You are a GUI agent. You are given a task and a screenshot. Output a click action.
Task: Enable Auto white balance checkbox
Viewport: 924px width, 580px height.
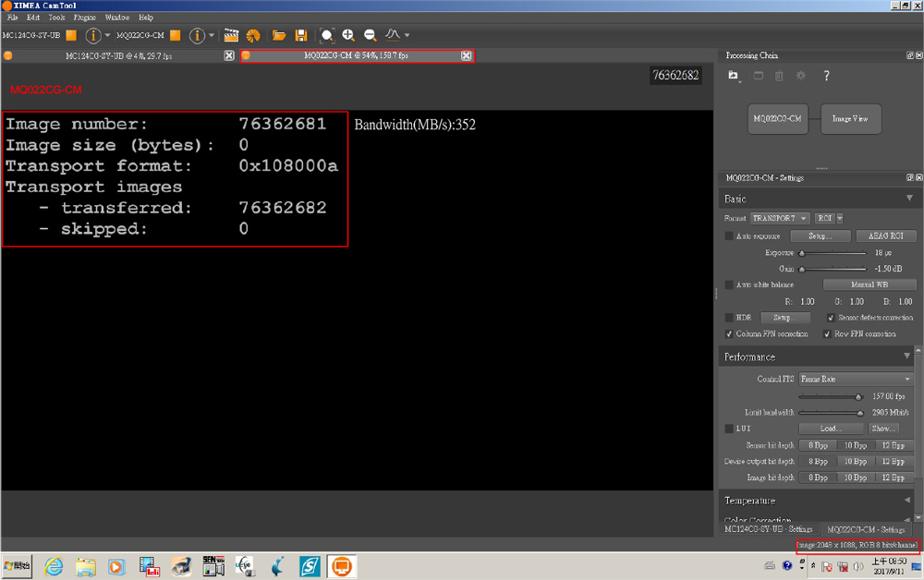[x=729, y=285]
